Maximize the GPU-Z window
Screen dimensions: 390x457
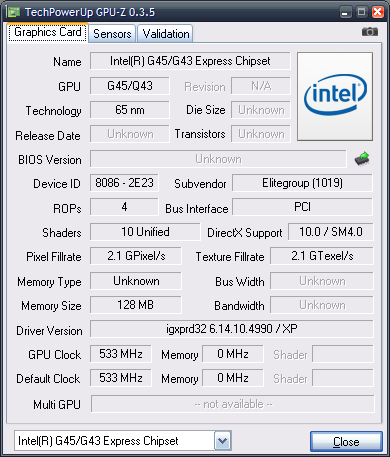point(362,12)
